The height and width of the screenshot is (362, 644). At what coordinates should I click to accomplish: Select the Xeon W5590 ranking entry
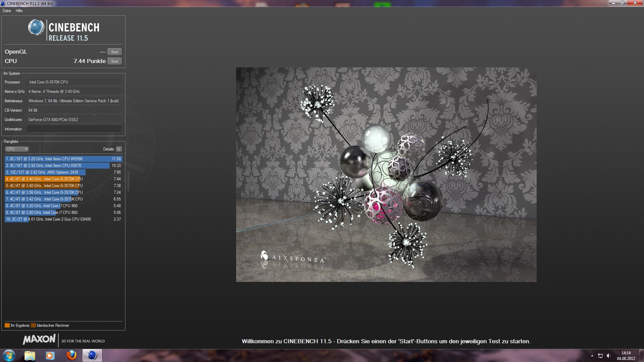click(63, 159)
